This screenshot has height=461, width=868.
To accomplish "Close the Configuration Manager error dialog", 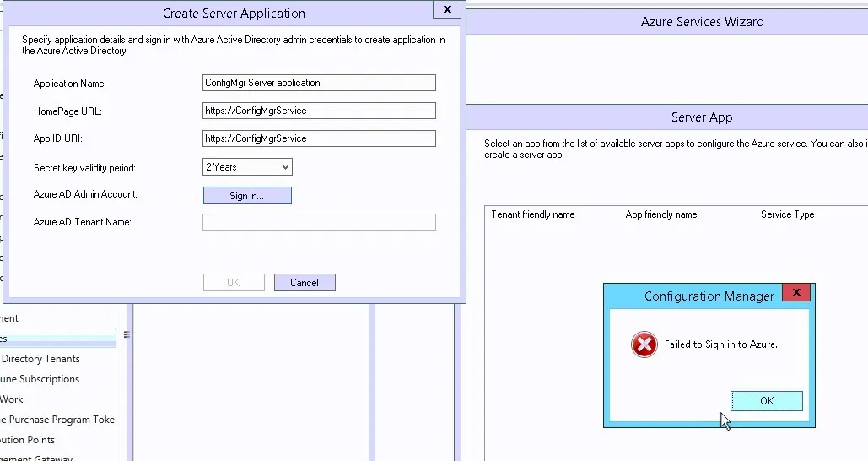I will click(796, 292).
